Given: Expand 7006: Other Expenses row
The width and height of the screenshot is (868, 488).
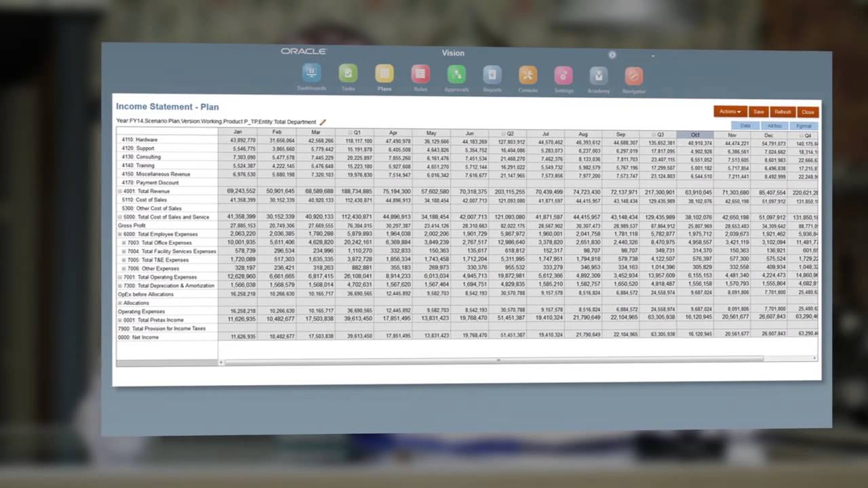Looking at the screenshot, I should pyautogui.click(x=124, y=268).
